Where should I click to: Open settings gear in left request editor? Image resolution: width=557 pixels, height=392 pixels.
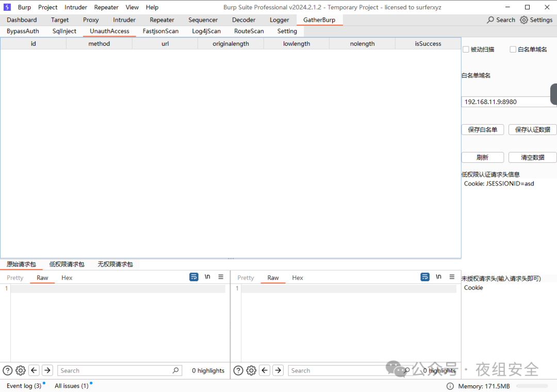point(21,370)
